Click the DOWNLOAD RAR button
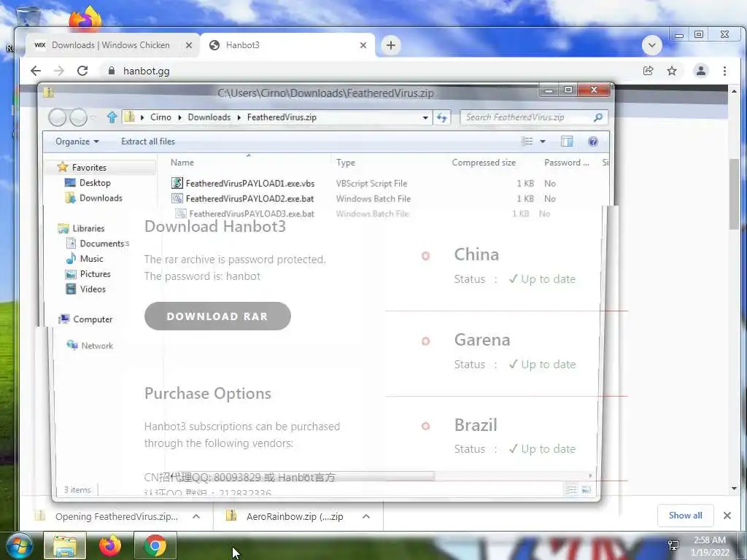The image size is (747, 560). click(217, 316)
